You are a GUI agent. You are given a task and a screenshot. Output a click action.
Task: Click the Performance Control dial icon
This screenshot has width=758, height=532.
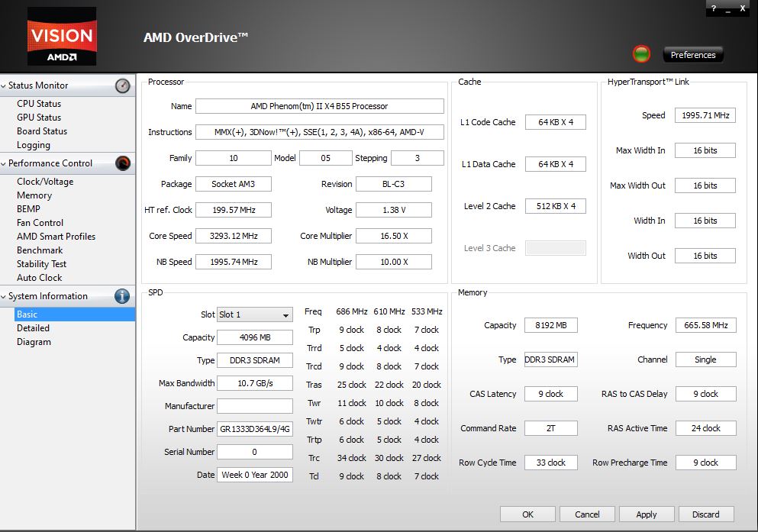[x=123, y=163]
